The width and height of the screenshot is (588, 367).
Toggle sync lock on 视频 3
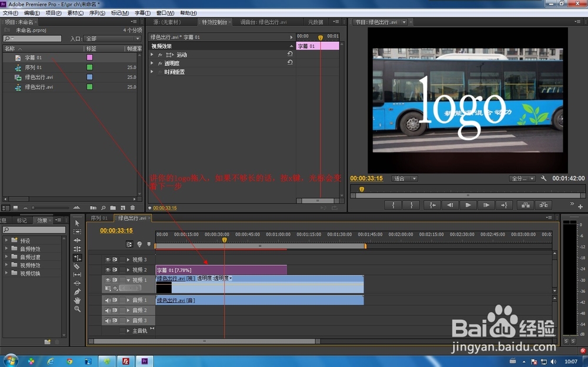(115, 260)
